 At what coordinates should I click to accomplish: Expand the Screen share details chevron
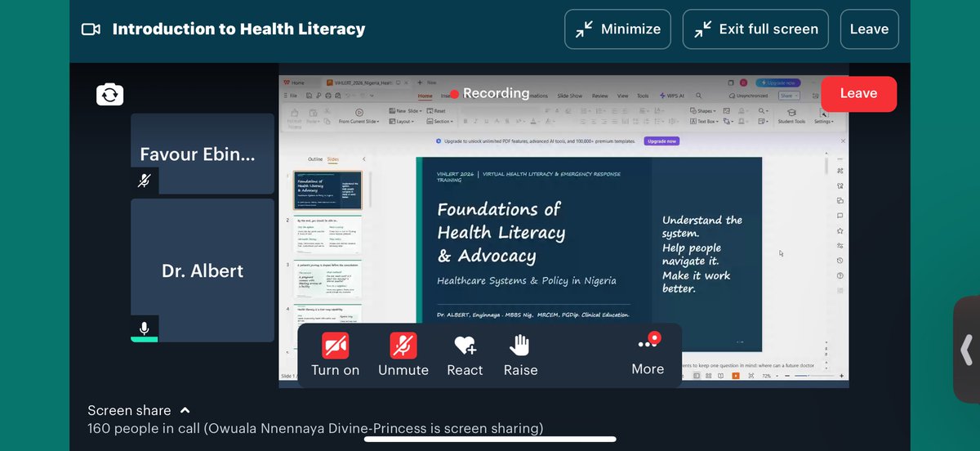pyautogui.click(x=185, y=410)
